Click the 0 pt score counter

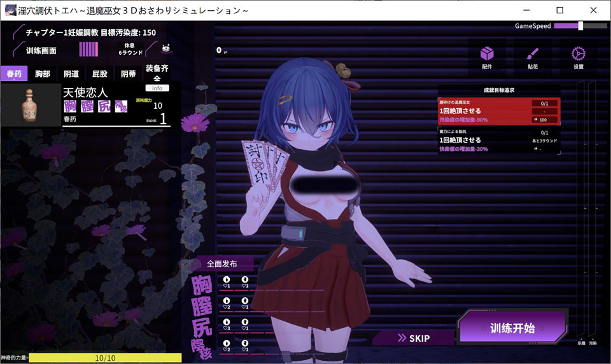click(x=221, y=50)
